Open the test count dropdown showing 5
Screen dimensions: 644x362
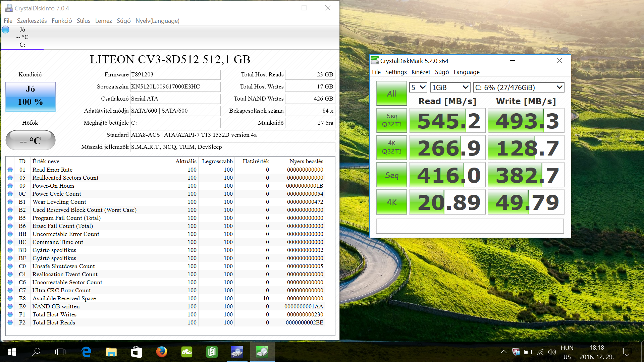click(418, 87)
